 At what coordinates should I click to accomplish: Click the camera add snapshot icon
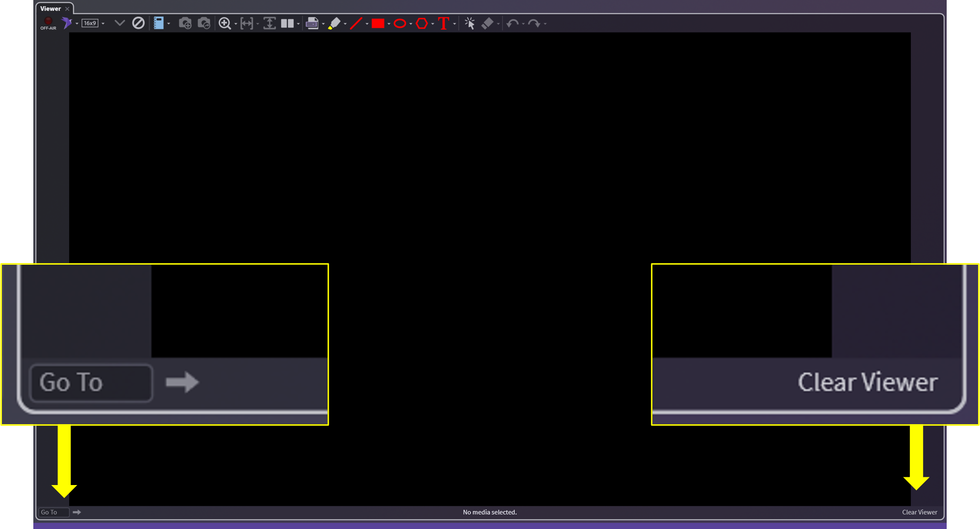point(185,23)
